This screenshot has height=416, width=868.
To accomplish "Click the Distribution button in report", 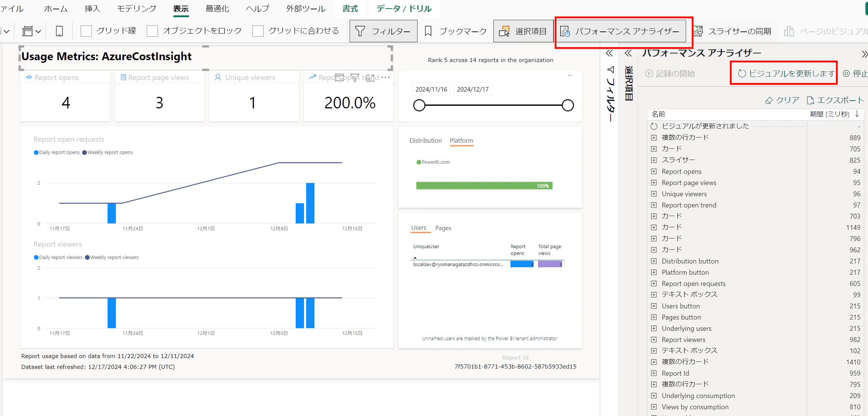I will [425, 141].
